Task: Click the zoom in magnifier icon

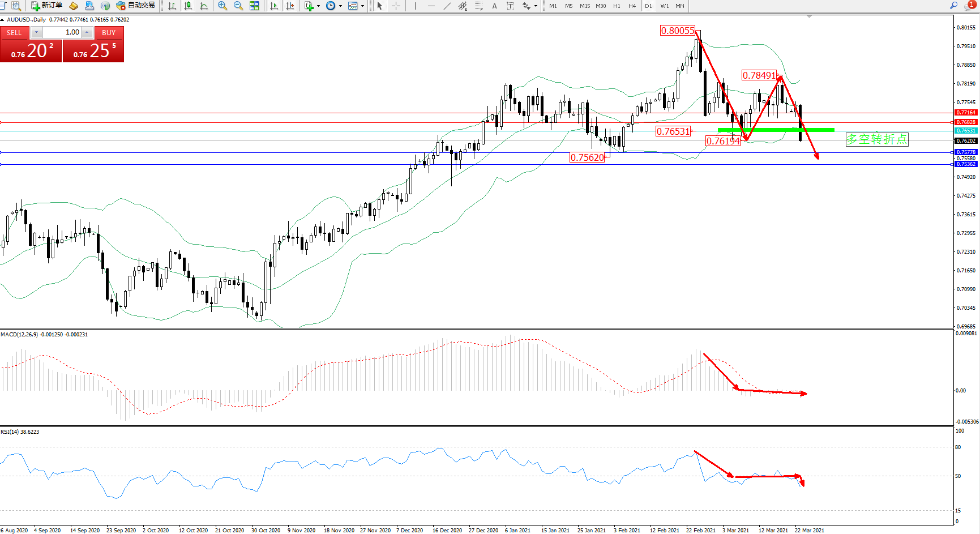Action: 222,6
